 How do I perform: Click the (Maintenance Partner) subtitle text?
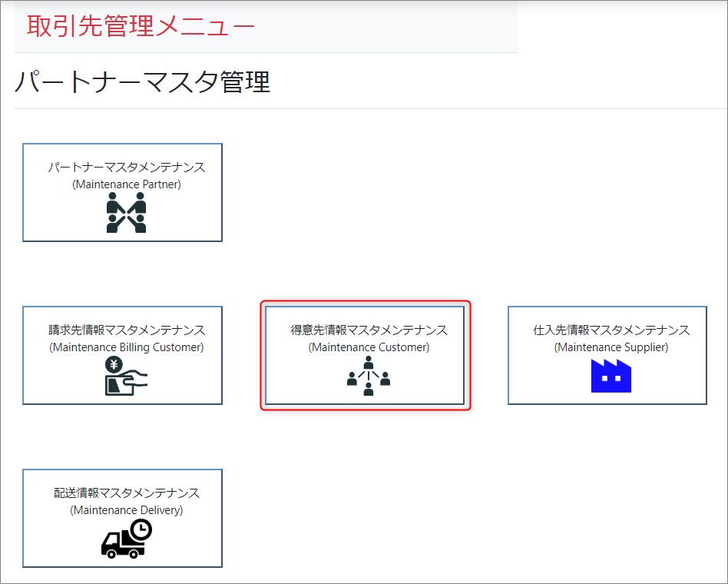[x=127, y=184]
